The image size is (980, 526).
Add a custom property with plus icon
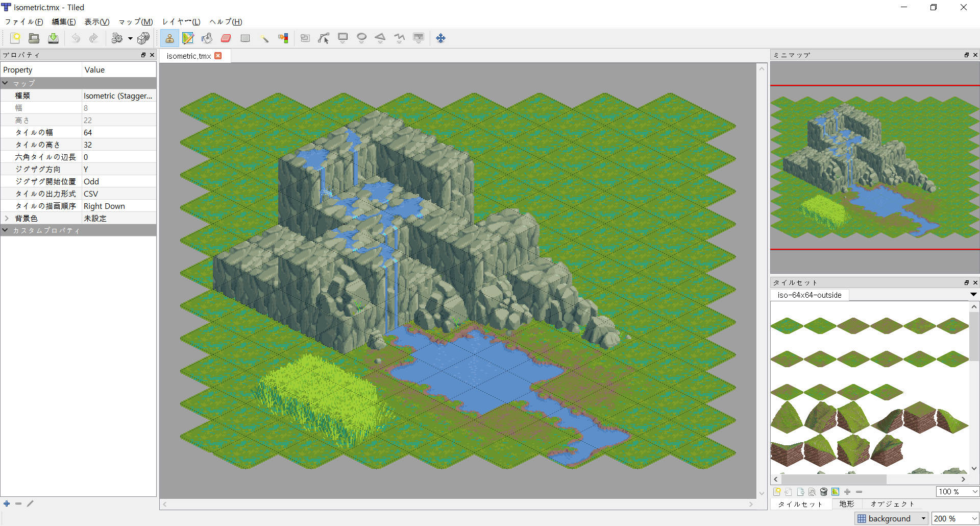(7, 504)
